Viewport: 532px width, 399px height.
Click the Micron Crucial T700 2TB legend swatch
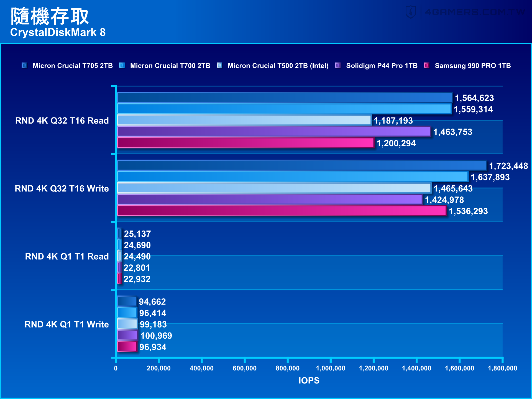(x=122, y=65)
